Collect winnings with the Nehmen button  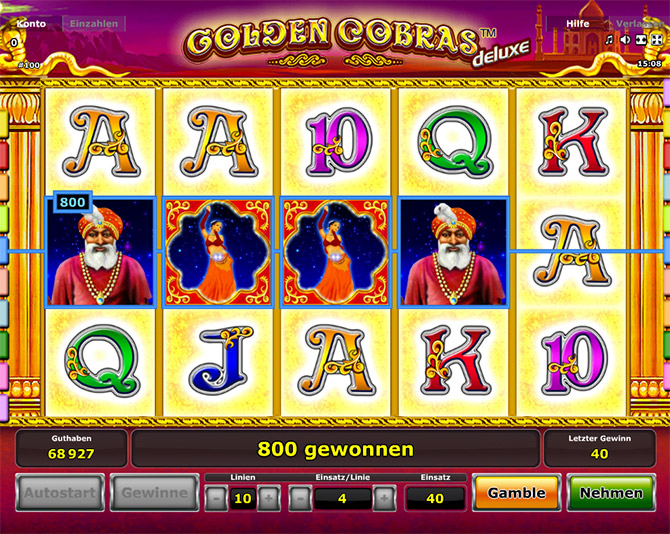[611, 493]
